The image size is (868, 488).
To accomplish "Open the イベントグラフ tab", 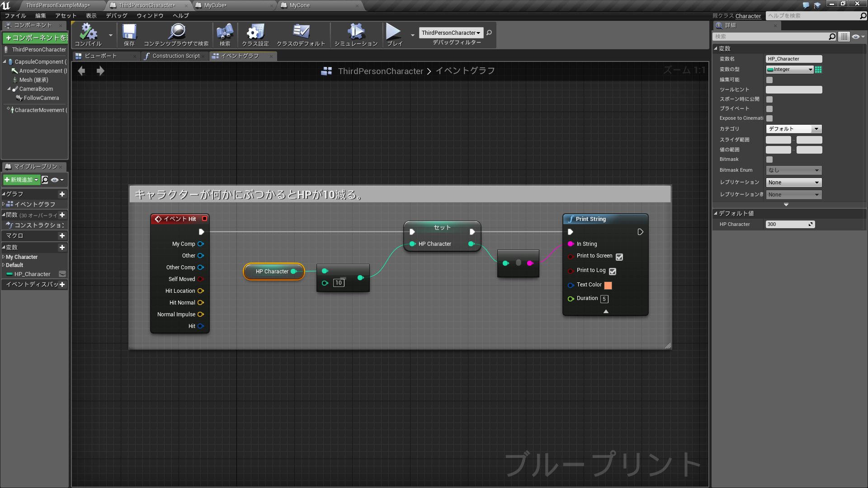I will (239, 56).
